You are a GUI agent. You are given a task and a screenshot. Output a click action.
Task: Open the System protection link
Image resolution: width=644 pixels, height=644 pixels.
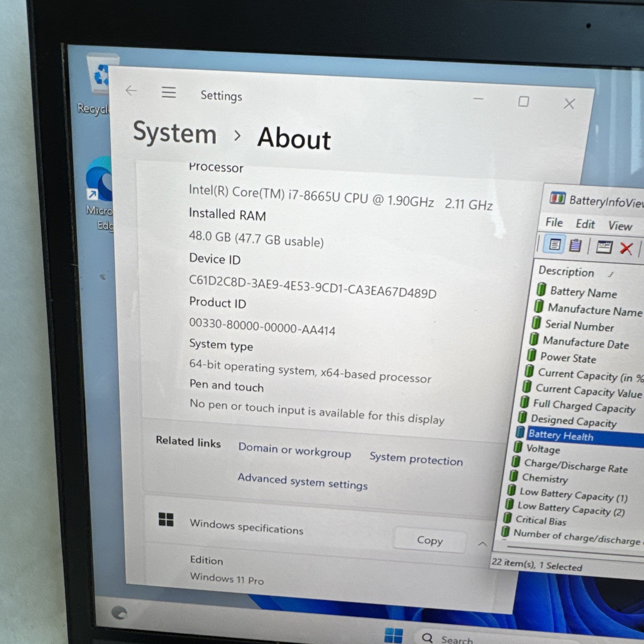(x=416, y=458)
